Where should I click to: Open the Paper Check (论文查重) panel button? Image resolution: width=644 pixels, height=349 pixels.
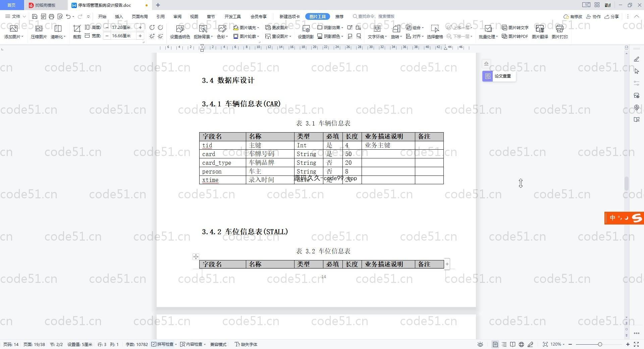pos(499,76)
